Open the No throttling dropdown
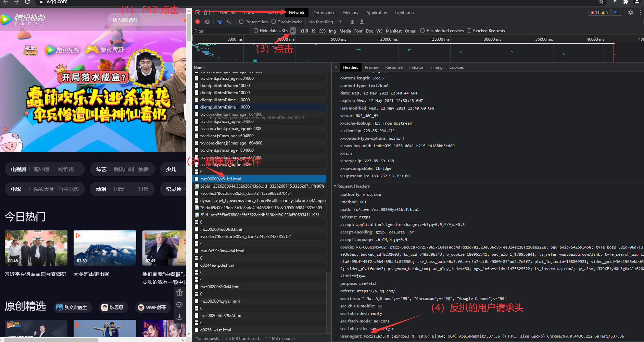Viewport: 644px width, 342px height. (325, 22)
